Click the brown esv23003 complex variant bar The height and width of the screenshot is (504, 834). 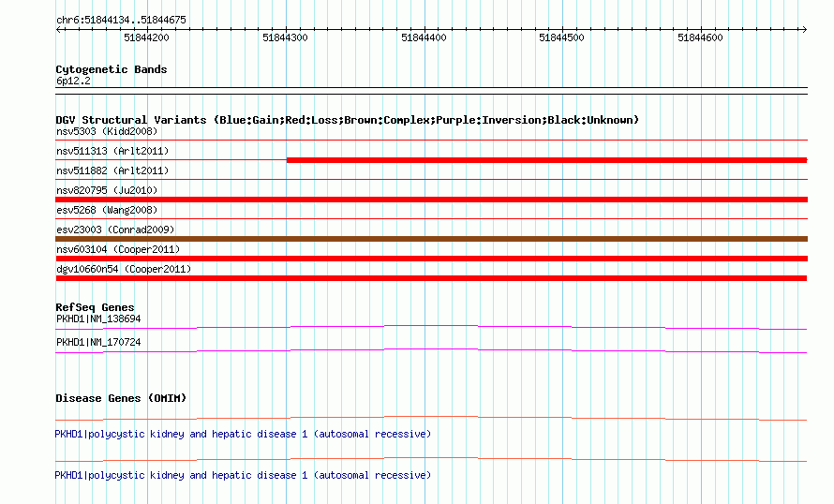pos(431,239)
